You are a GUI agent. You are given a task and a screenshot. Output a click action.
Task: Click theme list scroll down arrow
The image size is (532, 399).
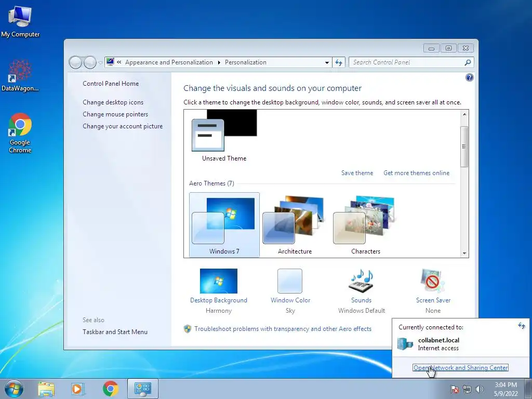(x=464, y=253)
